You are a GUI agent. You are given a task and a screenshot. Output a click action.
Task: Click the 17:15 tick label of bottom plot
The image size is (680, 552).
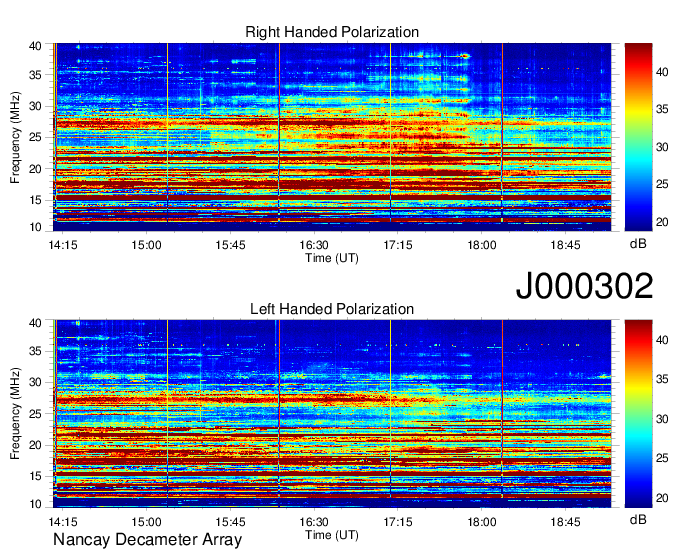pyautogui.click(x=398, y=522)
